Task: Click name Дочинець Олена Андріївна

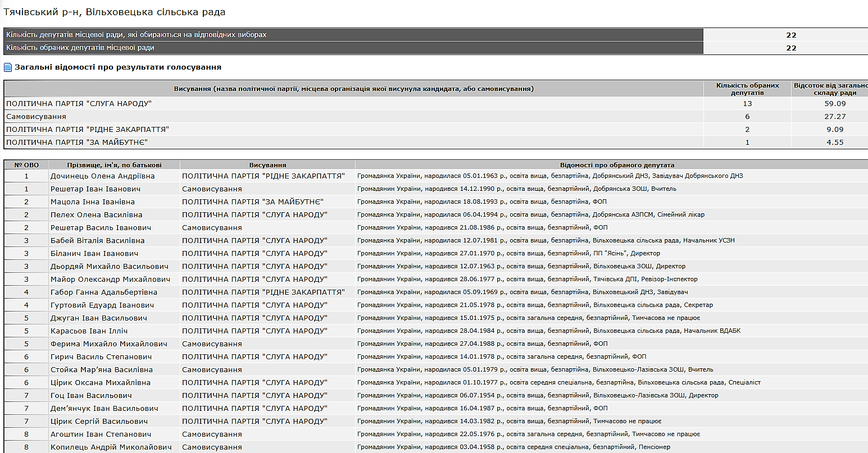Action: coord(102,176)
